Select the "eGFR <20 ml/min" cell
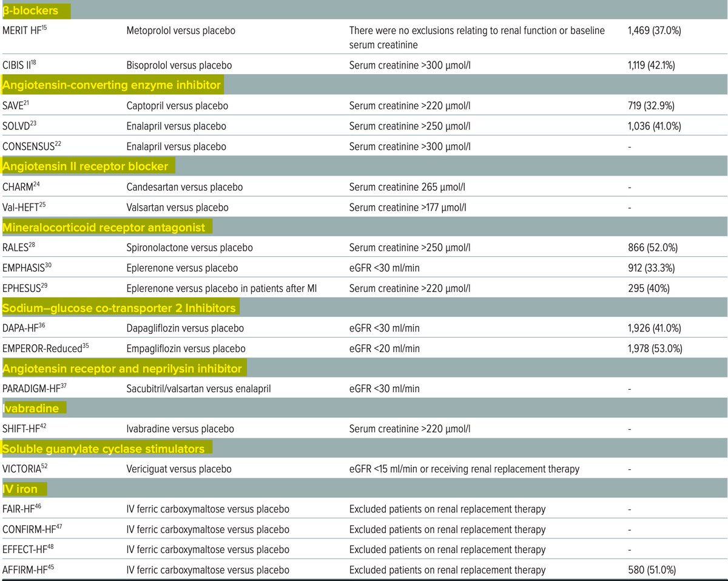728x581 pixels. [384, 349]
